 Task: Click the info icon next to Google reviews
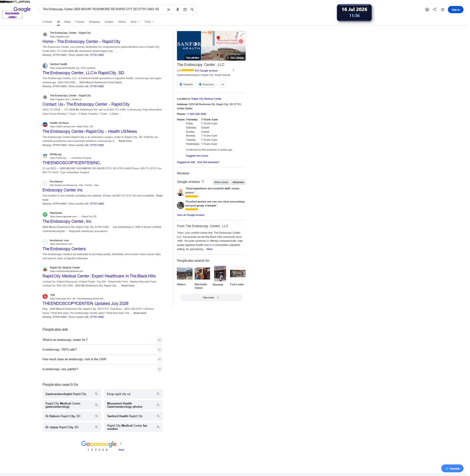coord(203,181)
